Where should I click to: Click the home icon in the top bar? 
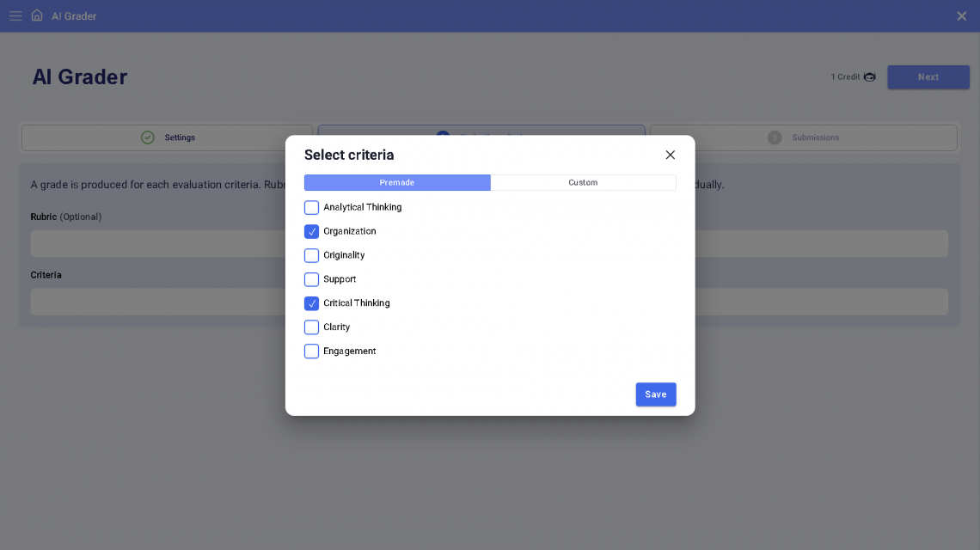coord(36,15)
